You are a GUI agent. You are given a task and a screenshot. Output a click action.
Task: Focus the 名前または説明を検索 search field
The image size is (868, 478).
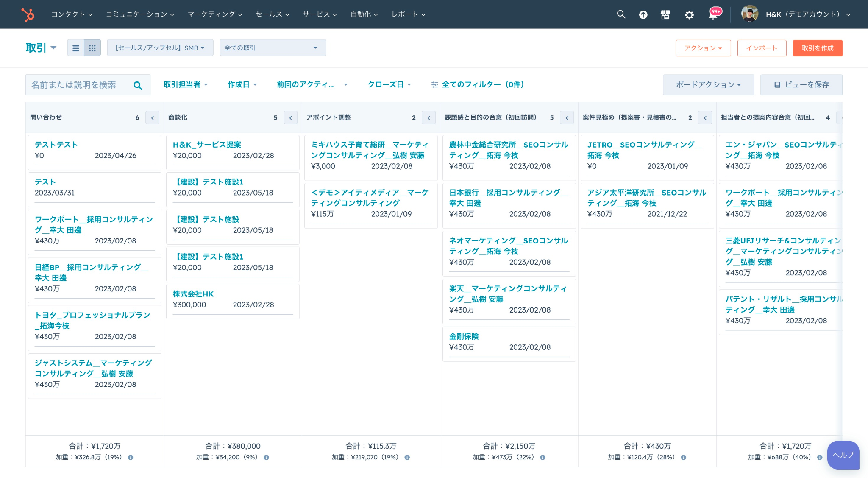88,85
